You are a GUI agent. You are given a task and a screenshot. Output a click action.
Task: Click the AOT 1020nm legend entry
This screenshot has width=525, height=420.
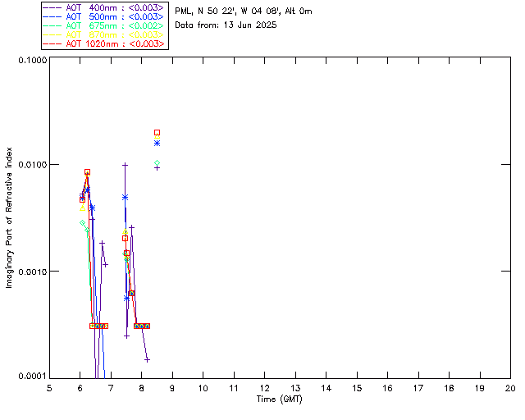point(103,43)
